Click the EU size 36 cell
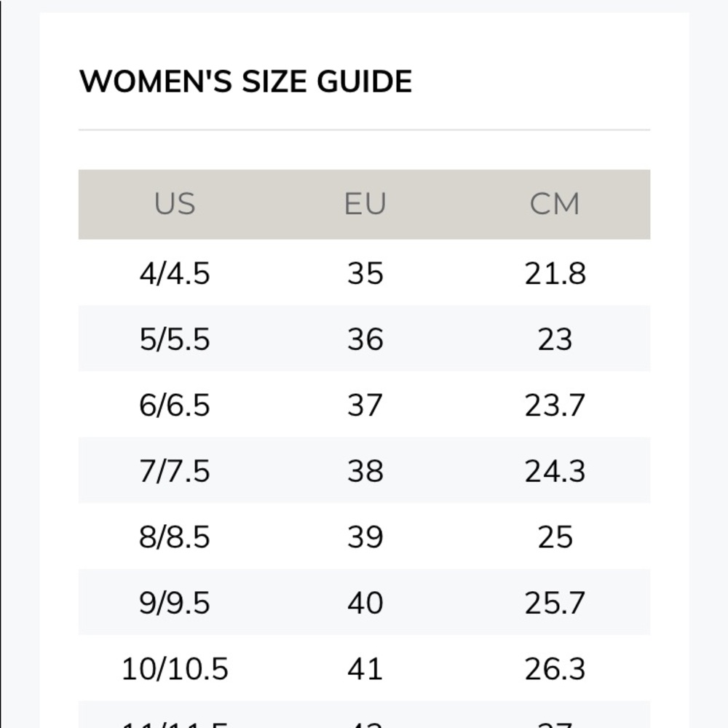Image resolution: width=728 pixels, height=728 pixels. [365, 339]
